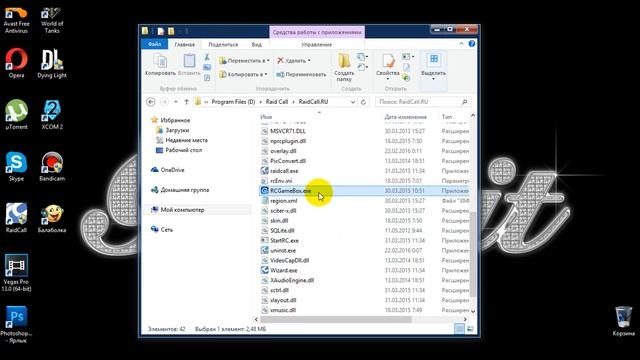The image size is (640, 360).
Task: Select the Корзина recycle bin icon
Action: (623, 321)
